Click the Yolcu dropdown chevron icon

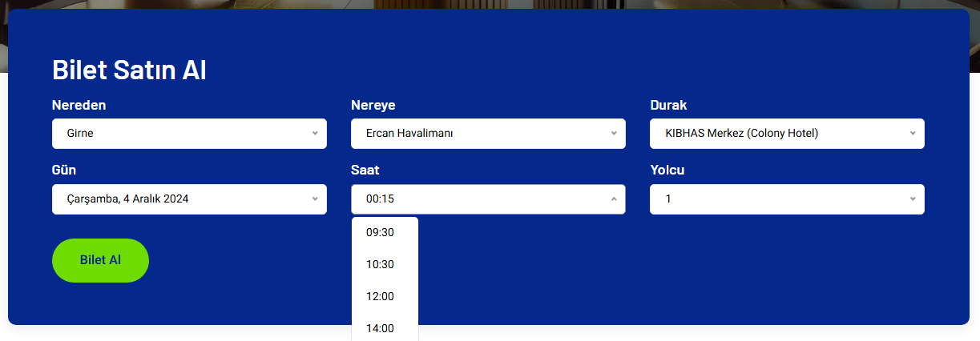point(913,199)
